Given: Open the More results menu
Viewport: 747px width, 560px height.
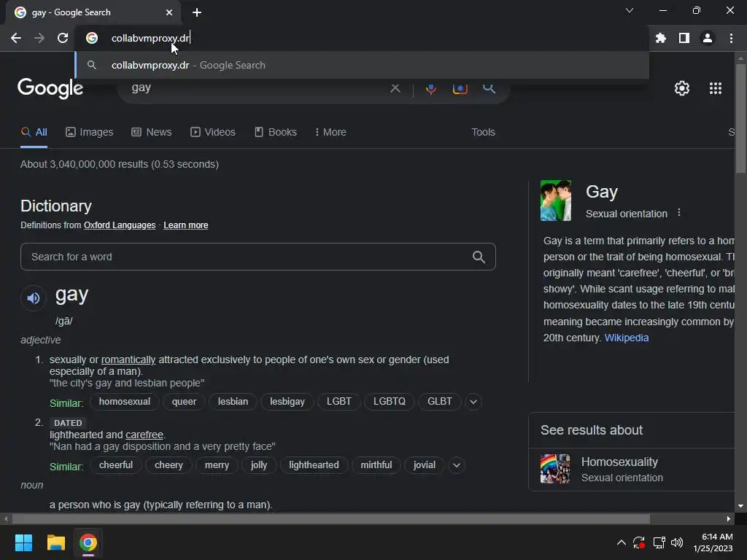Looking at the screenshot, I should [330, 133].
